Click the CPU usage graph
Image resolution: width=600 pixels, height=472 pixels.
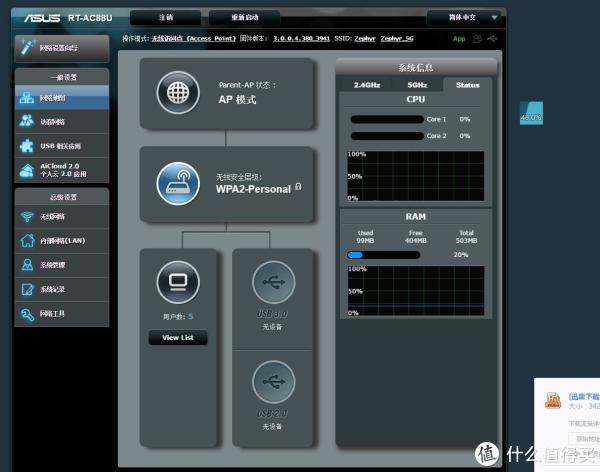[416, 176]
